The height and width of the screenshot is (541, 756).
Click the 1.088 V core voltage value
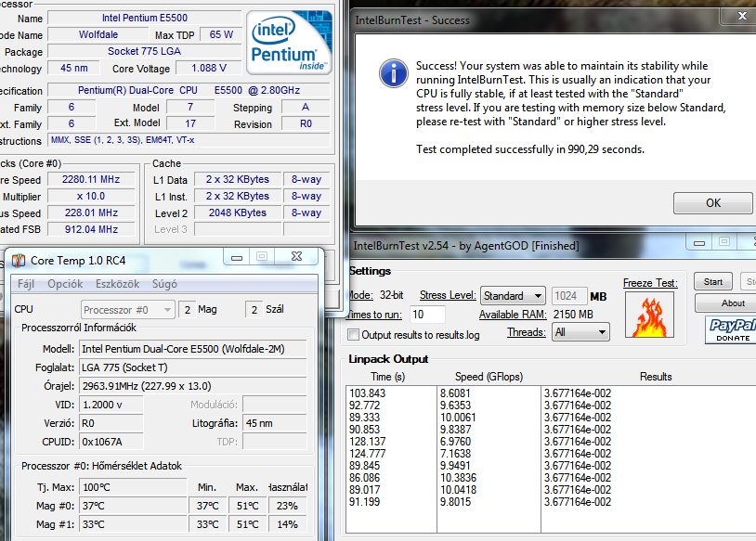[209, 68]
